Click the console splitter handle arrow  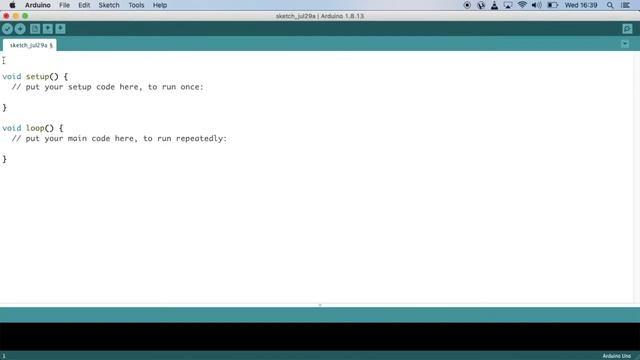point(320,305)
